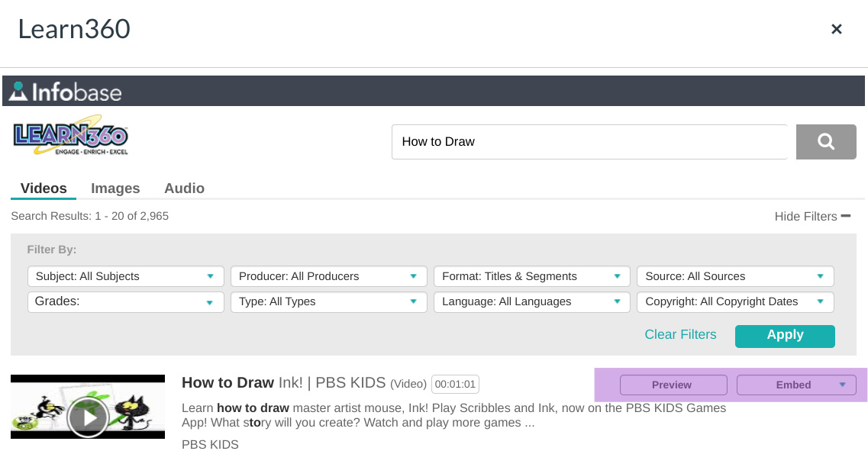Viewport: 868px width, 467px height.
Task: Play the How to Draw video thumbnail
Action: 87,417
